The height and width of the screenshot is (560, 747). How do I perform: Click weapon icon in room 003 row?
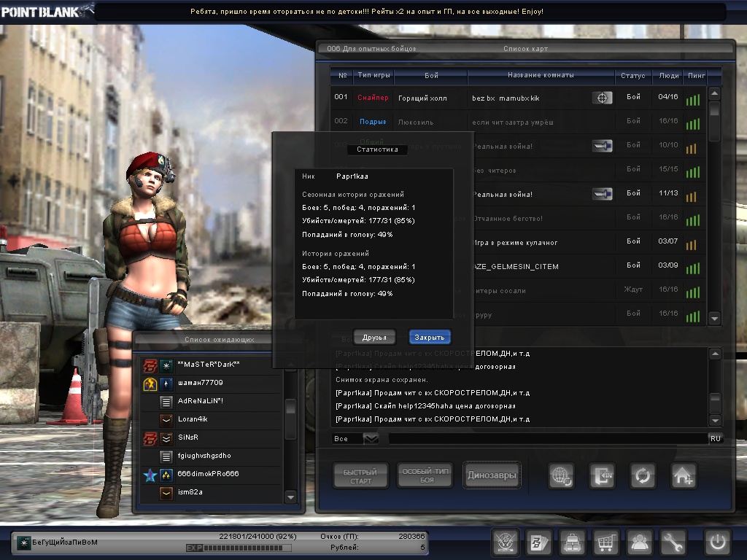click(602, 146)
